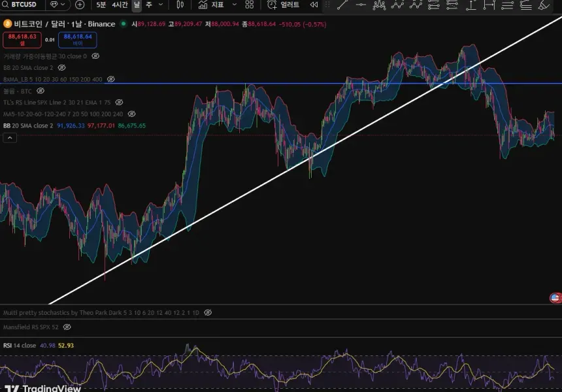Click the rewind replay icon
Screen dimensions: 562x392
[x=314, y=5]
